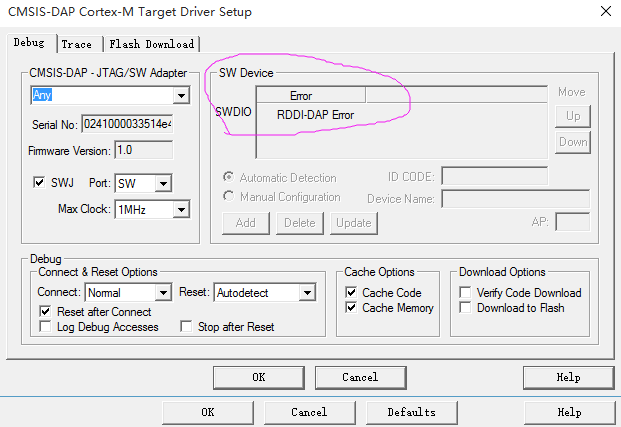Toggle the SWJ checkbox
Screen dimensions: 621x427
(x=39, y=183)
